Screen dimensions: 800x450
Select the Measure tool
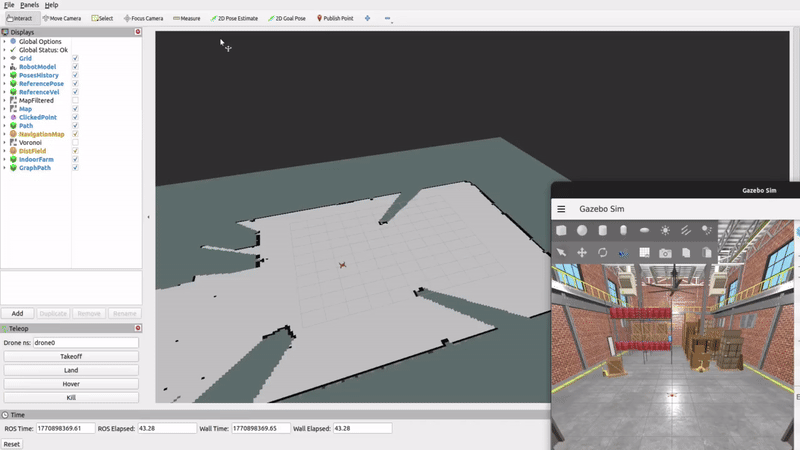(186, 18)
